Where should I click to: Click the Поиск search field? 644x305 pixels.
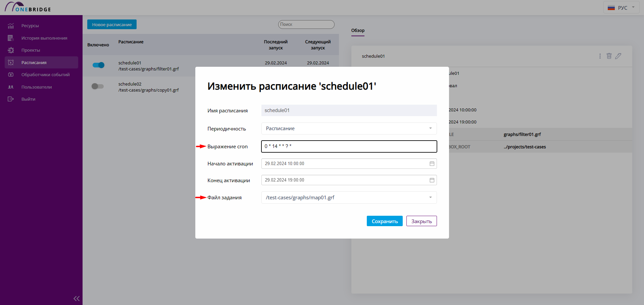click(306, 24)
